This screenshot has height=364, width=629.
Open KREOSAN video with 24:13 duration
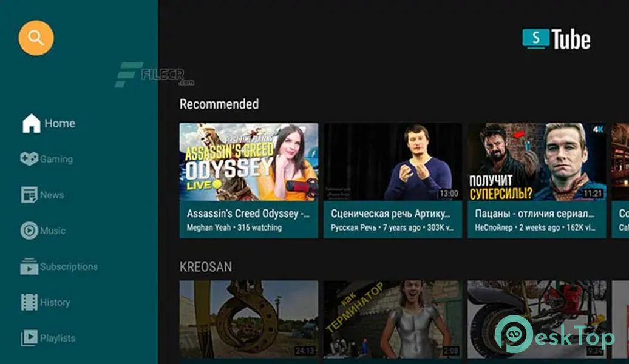pyautogui.click(x=249, y=319)
